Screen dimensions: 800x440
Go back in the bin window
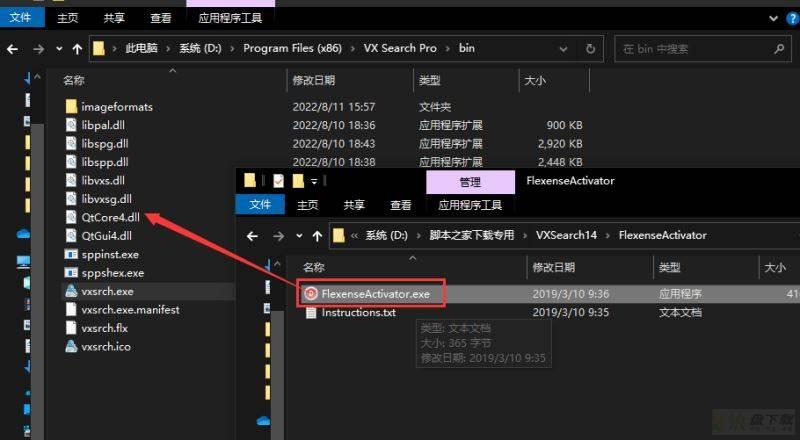[12, 49]
